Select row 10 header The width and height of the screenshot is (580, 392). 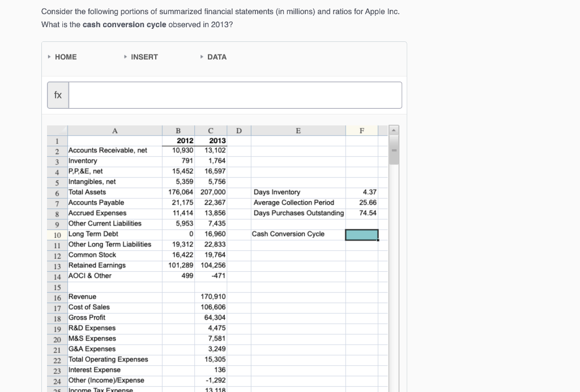point(57,235)
